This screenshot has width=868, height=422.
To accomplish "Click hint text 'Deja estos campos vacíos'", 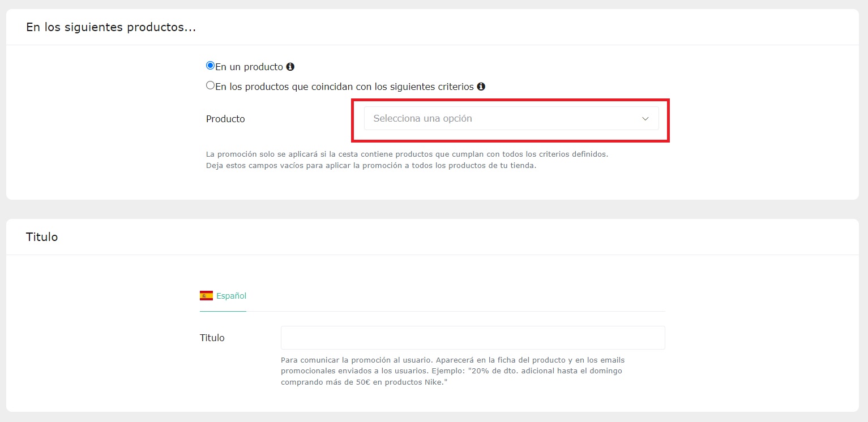I will pyautogui.click(x=371, y=166).
